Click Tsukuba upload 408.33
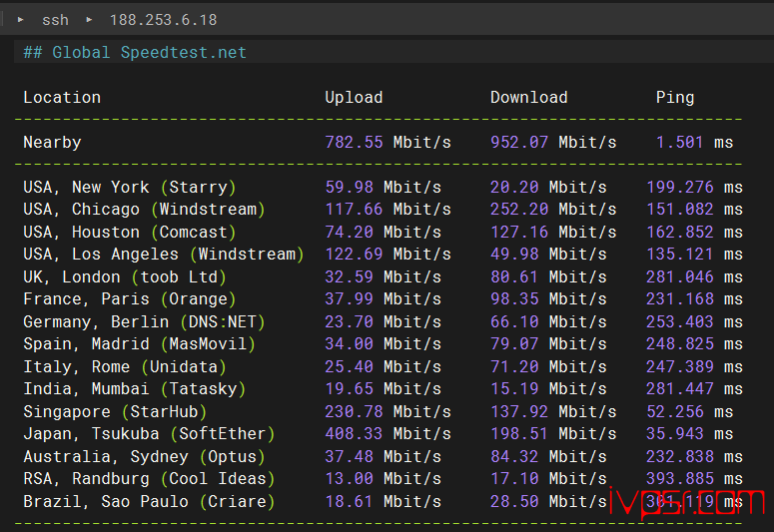774x532 pixels. pyautogui.click(x=354, y=434)
